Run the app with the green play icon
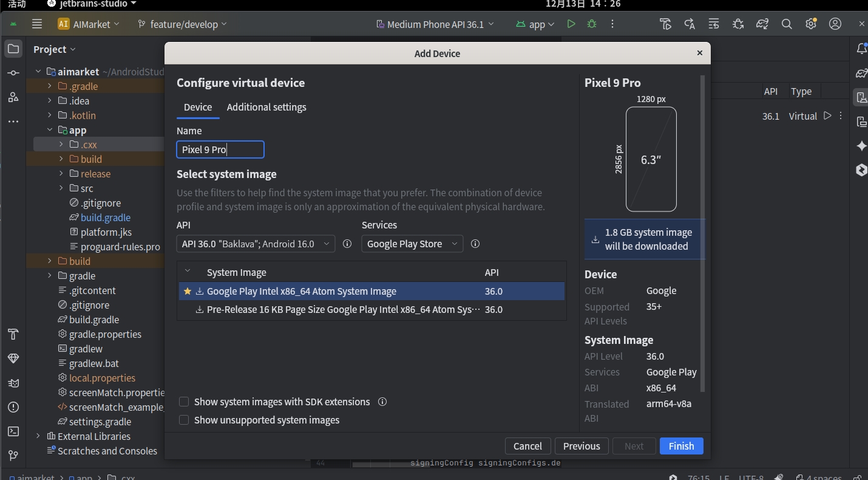 tap(571, 24)
